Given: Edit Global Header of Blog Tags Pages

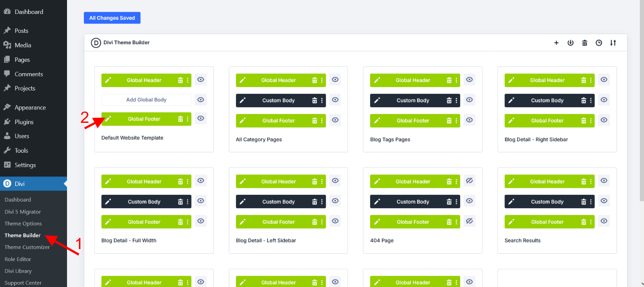Looking at the screenshot, I should (x=377, y=80).
